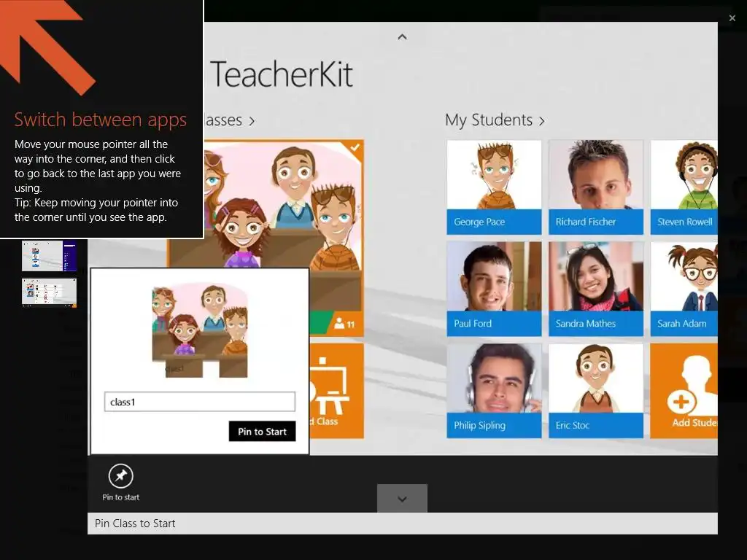This screenshot has height=560, width=747.
Task: Toggle the checkmark on selected class tile
Action: coord(355,147)
